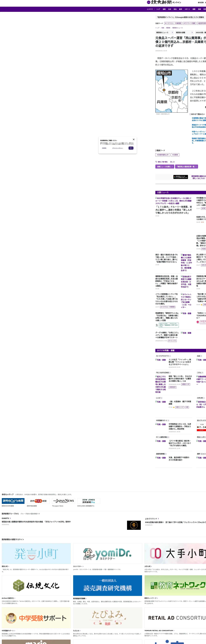Click the yomiDr. ヨミドクター site banner
The image size is (206, 644).
click(x=108, y=554)
